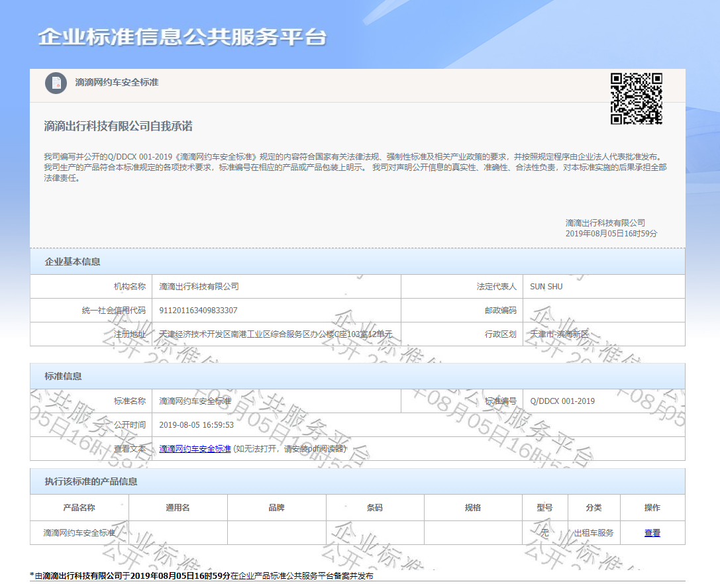This screenshot has height=588, width=720.
Task: Click the publication time 2019-08-05 16:59:53
Action: coord(196,425)
